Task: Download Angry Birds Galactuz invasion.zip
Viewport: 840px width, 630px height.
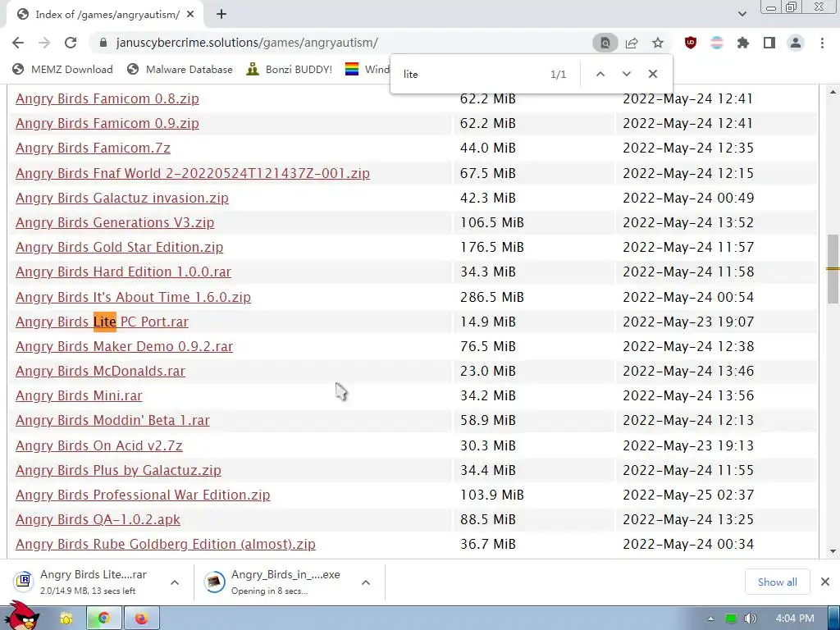Action: pos(122,199)
